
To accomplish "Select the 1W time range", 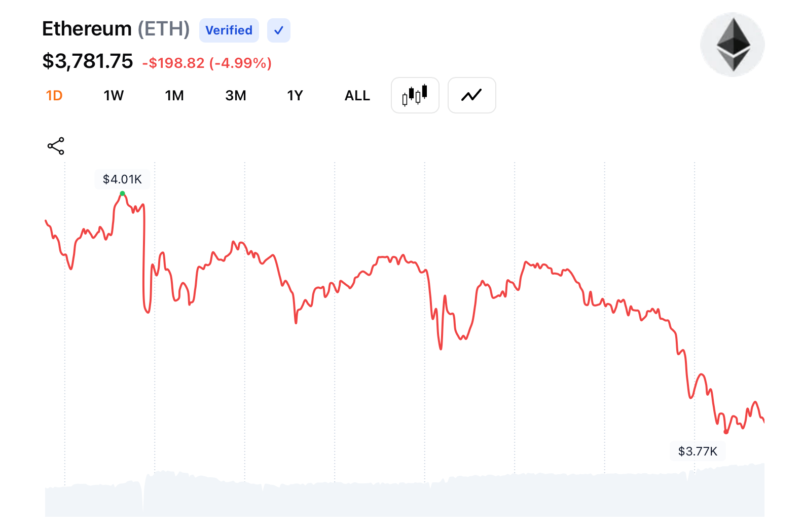I will pos(114,96).
